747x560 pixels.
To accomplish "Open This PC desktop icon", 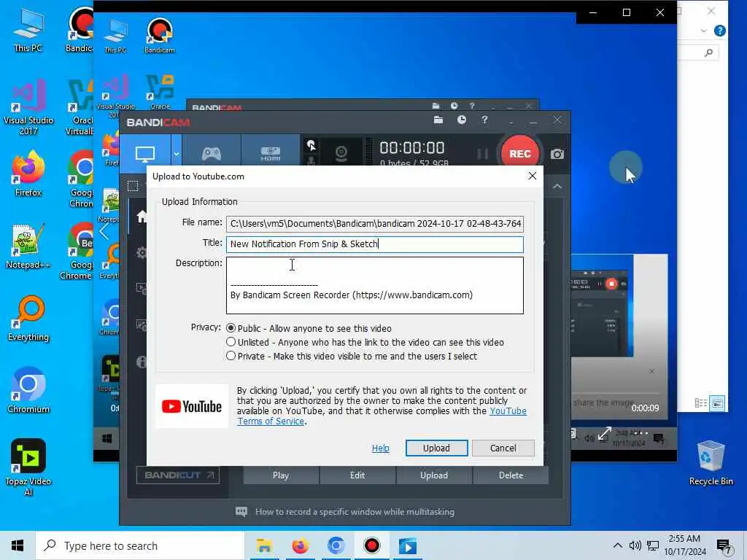I will click(x=28, y=29).
